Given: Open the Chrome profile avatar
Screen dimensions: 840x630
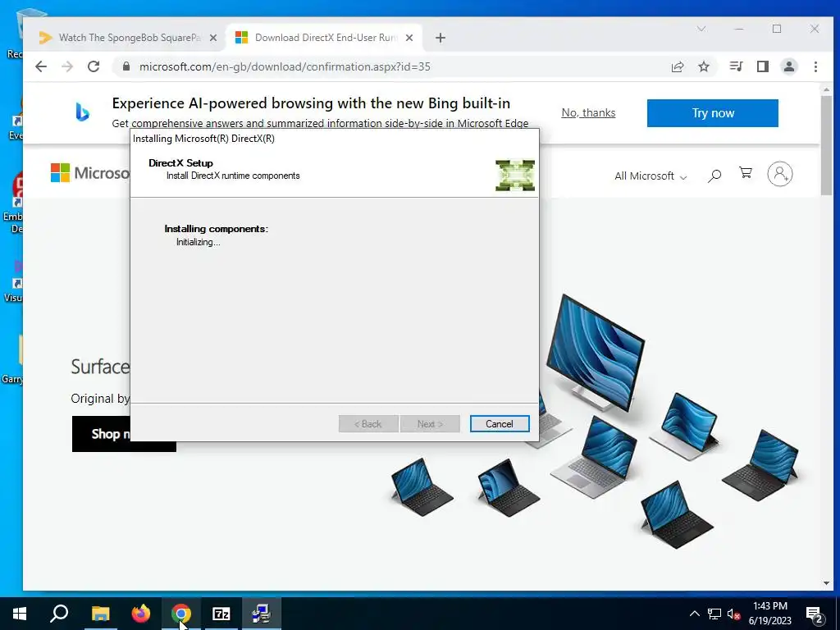Looking at the screenshot, I should [x=789, y=66].
